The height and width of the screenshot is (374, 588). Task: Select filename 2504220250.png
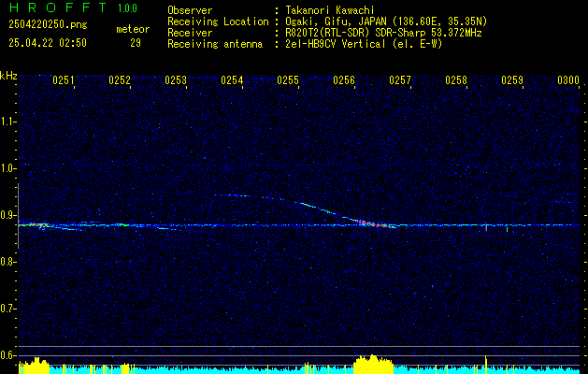tap(48, 24)
